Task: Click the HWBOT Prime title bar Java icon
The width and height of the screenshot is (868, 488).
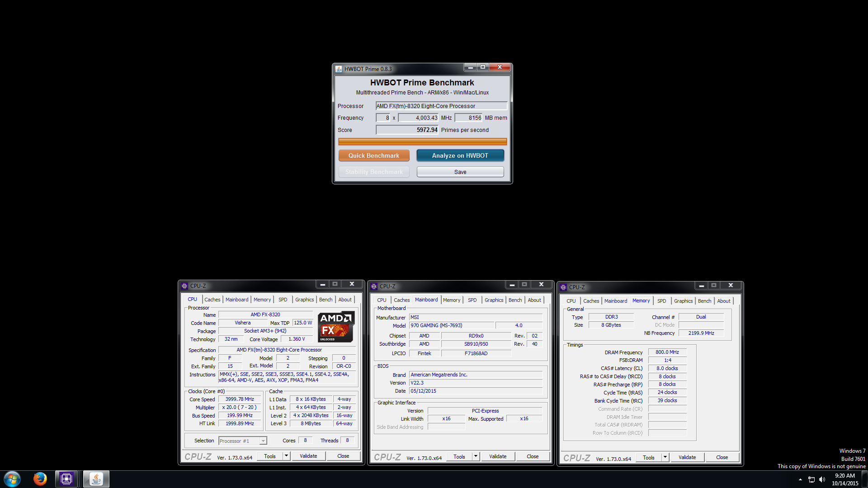Action: point(339,69)
